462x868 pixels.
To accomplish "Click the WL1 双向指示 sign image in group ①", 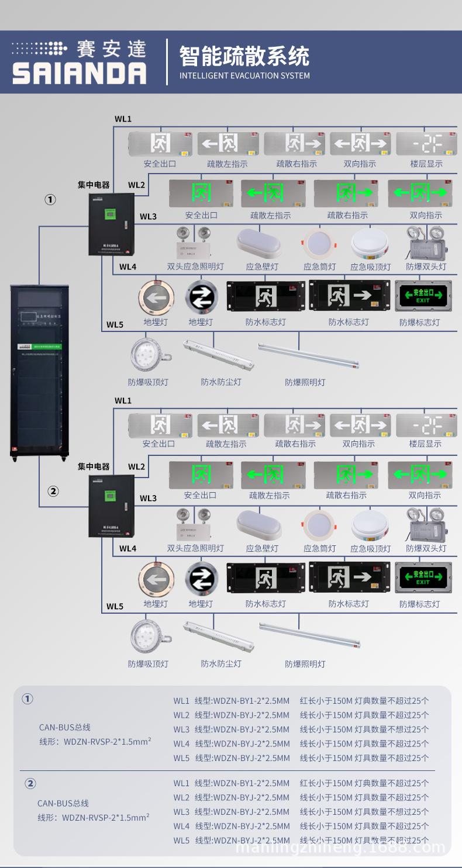I will point(360,143).
